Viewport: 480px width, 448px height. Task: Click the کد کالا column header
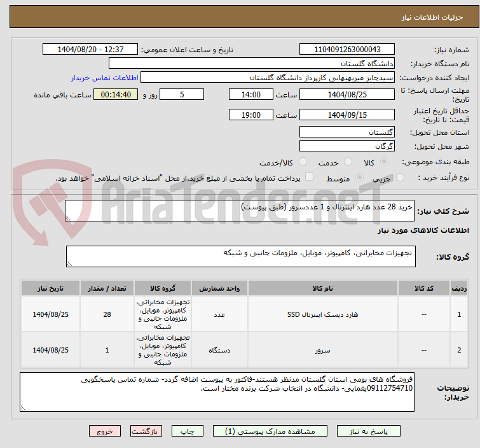click(424, 288)
